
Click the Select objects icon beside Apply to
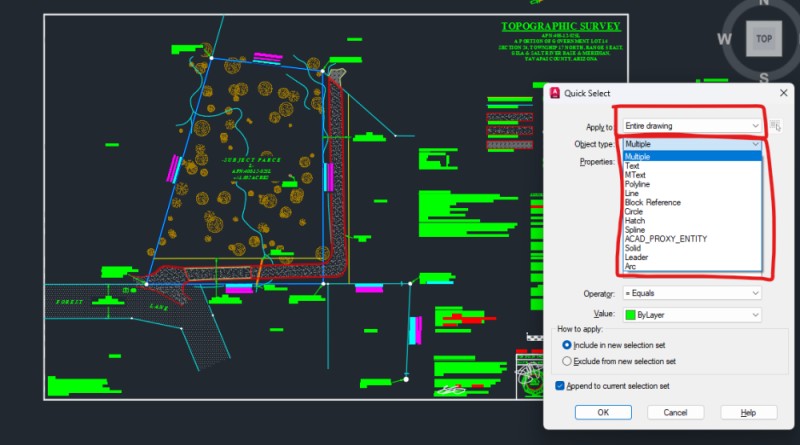[775, 126]
